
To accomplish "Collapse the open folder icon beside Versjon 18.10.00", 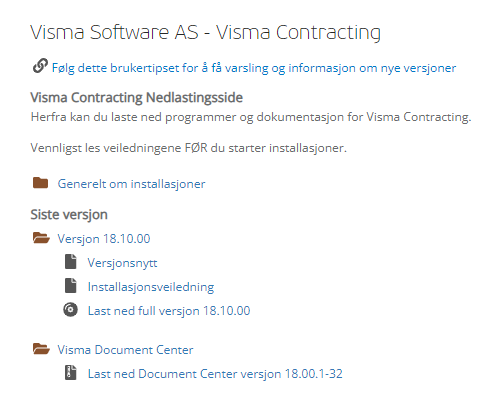I will (41, 238).
